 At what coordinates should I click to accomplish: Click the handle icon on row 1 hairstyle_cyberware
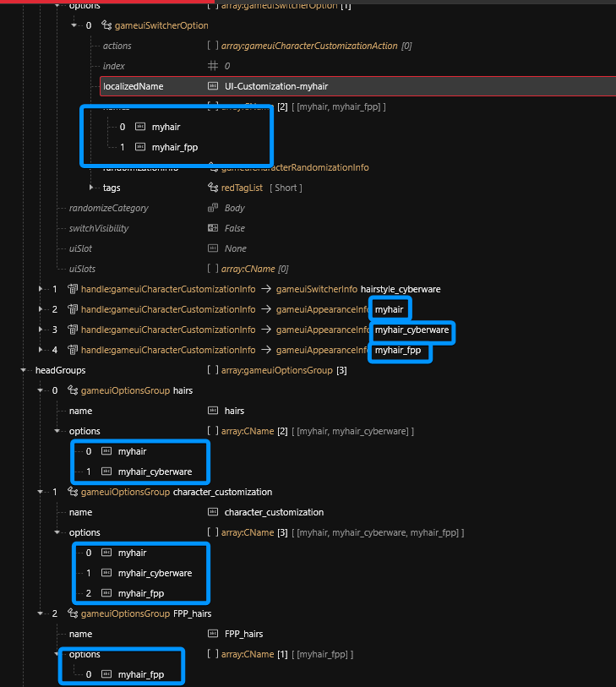click(x=72, y=289)
